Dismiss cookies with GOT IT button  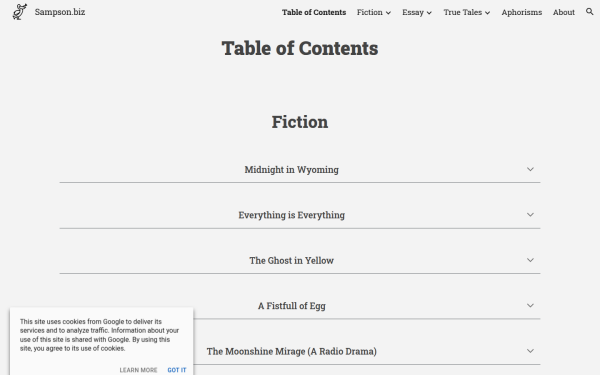(177, 370)
